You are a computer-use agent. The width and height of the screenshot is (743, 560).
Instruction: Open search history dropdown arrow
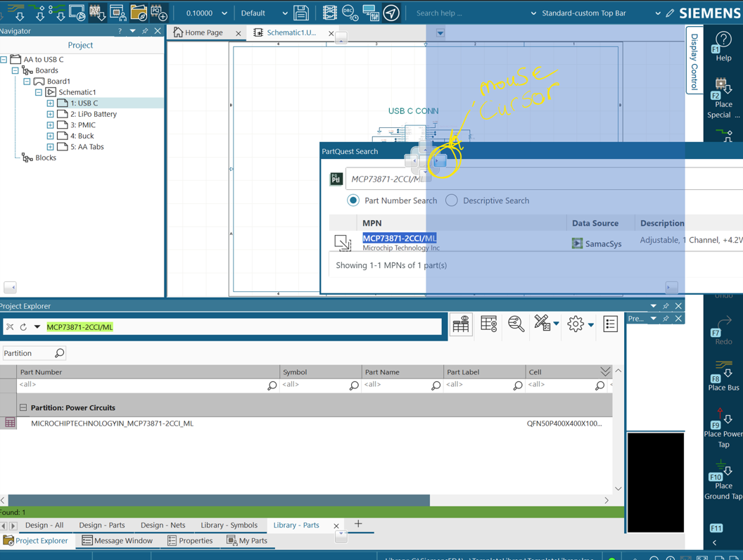point(37,326)
